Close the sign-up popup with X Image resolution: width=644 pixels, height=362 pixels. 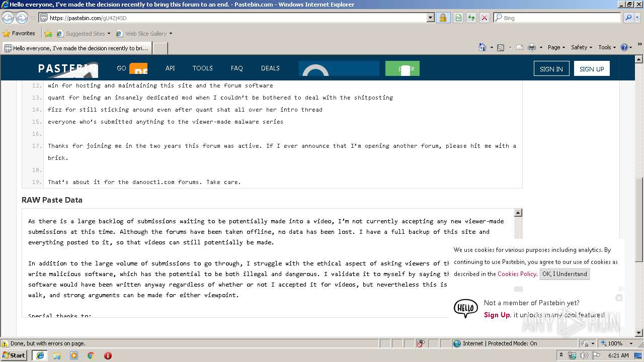pyautogui.click(x=619, y=298)
